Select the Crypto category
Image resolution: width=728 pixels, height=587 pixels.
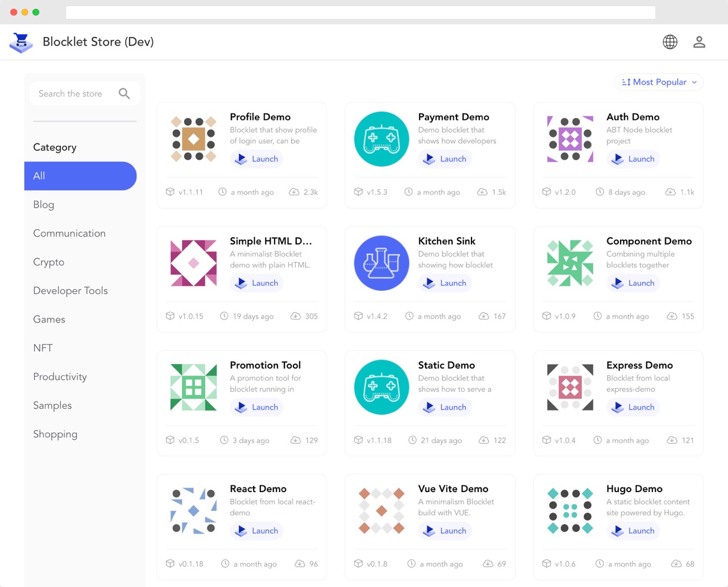48,262
